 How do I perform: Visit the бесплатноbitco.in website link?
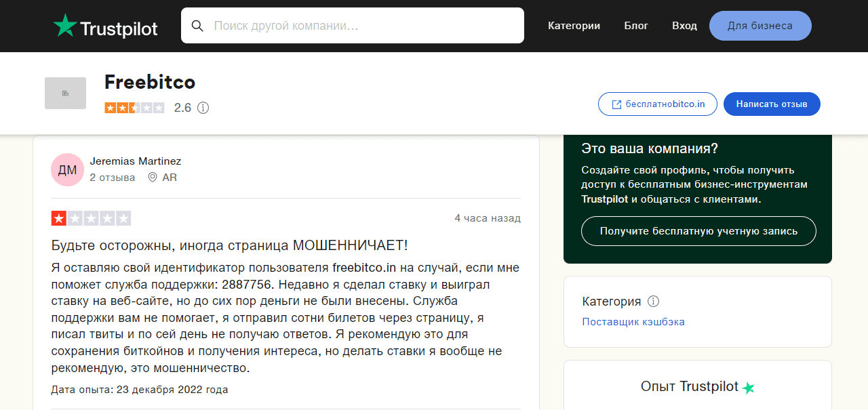tap(657, 104)
